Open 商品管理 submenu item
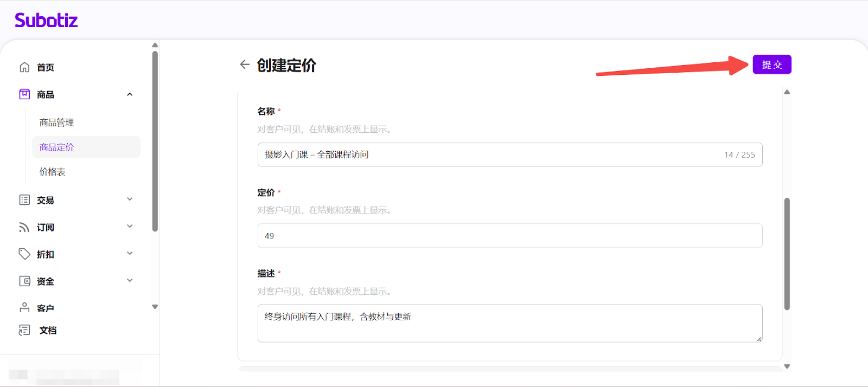 tap(57, 122)
